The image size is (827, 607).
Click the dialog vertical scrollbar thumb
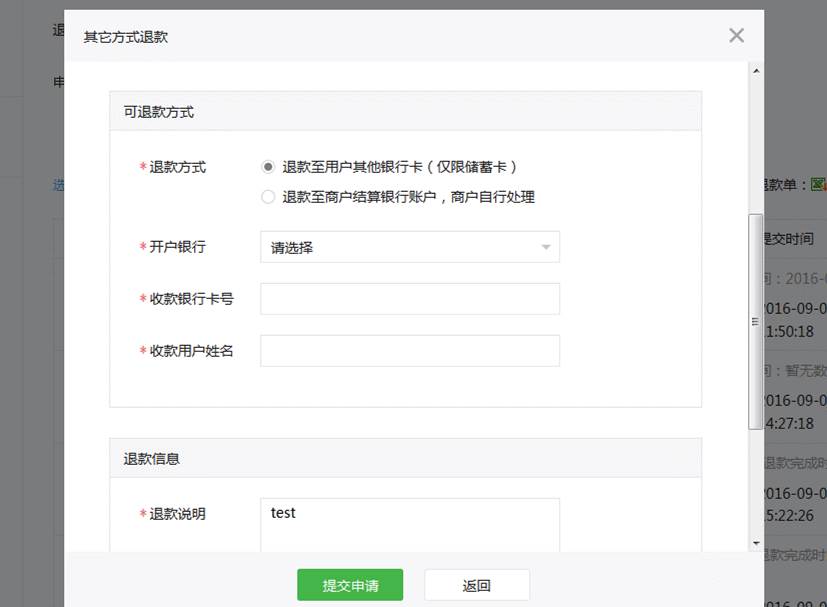click(755, 322)
